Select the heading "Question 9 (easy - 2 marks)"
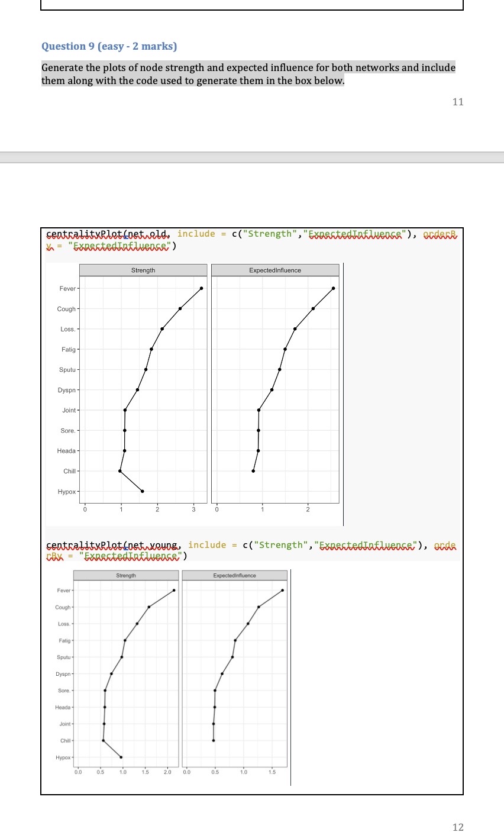504x832 pixels. coord(109,46)
